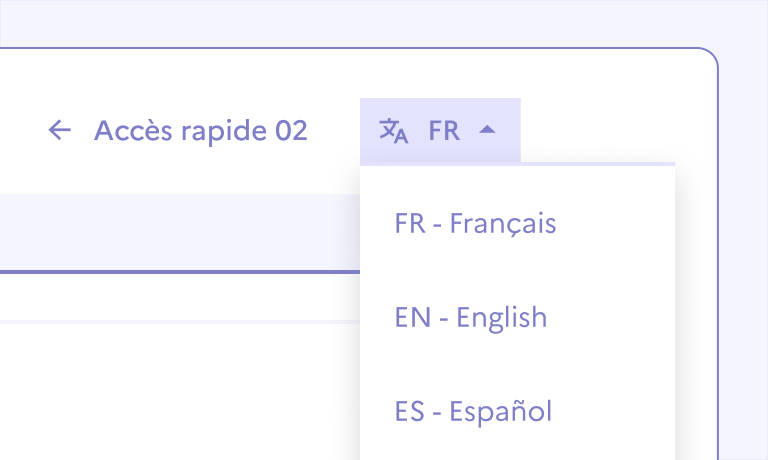Close the FR language dropdown
768x460 pixels.
(x=440, y=130)
